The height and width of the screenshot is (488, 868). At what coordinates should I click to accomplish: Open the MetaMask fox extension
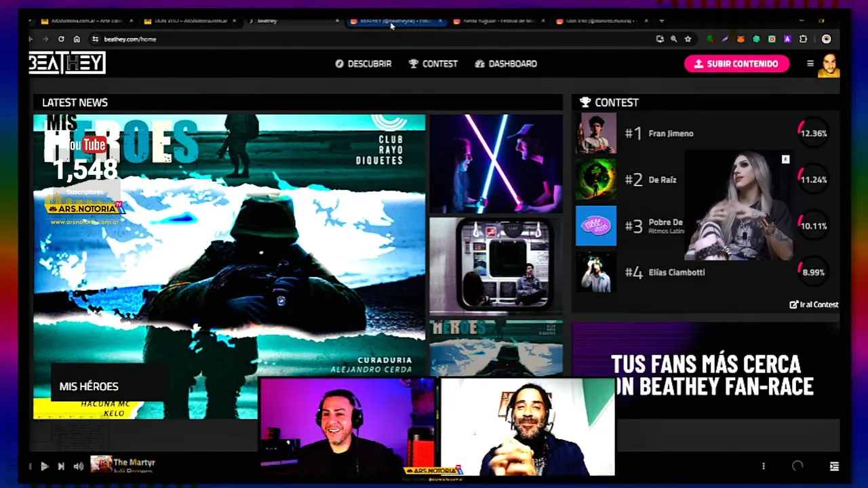(x=741, y=39)
